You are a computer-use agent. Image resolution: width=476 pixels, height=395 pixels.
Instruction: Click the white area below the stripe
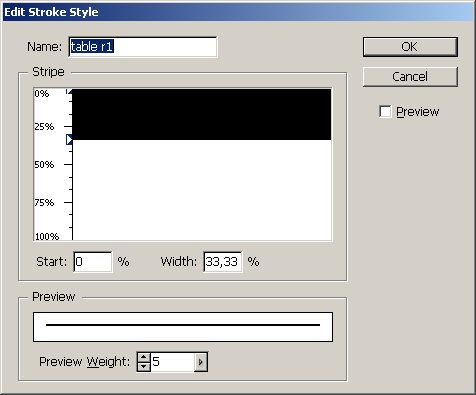[202, 190]
